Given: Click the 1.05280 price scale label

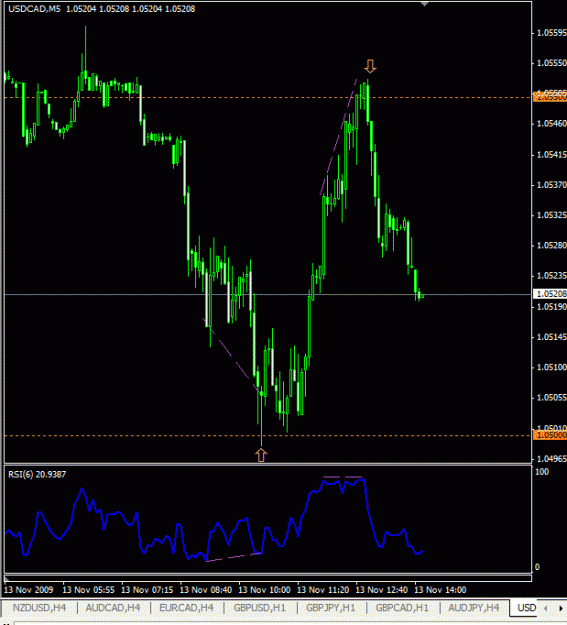Looking at the screenshot, I should tap(551, 245).
